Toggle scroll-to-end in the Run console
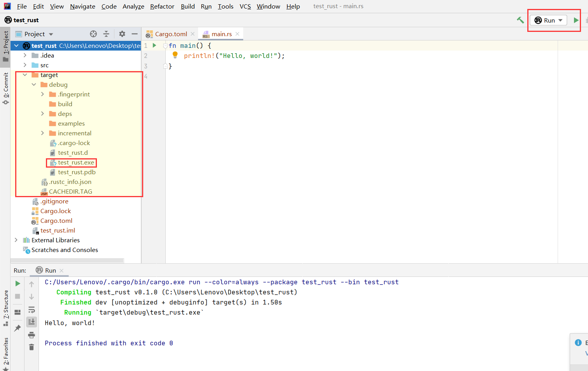The height and width of the screenshot is (371, 588). tap(32, 322)
